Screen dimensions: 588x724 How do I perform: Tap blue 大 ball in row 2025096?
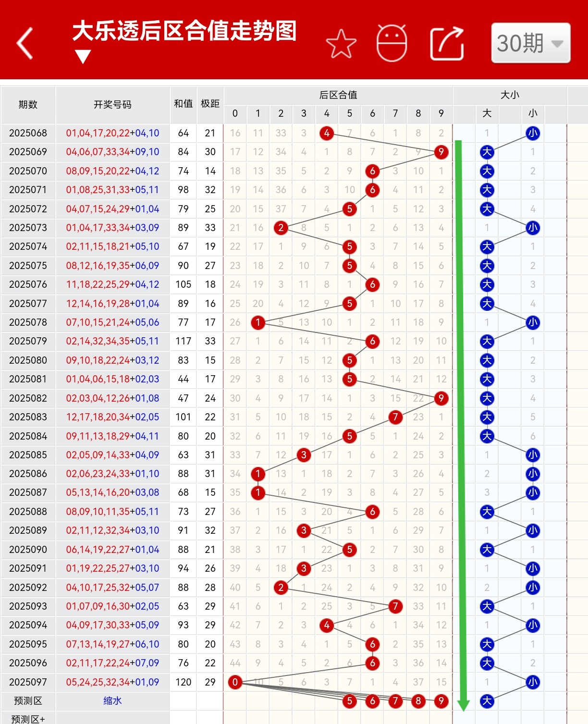coord(487,663)
